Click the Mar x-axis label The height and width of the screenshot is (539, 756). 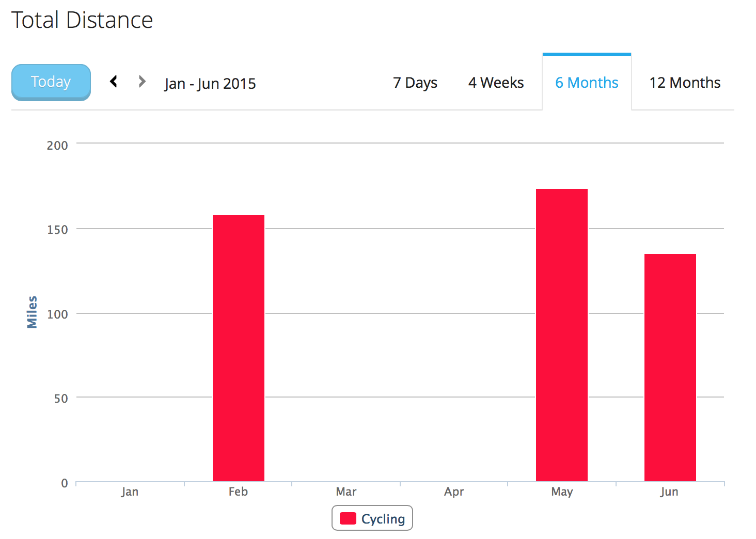point(346,492)
